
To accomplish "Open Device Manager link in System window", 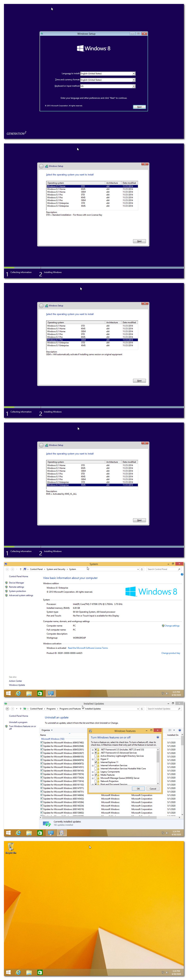I will 16,582.
